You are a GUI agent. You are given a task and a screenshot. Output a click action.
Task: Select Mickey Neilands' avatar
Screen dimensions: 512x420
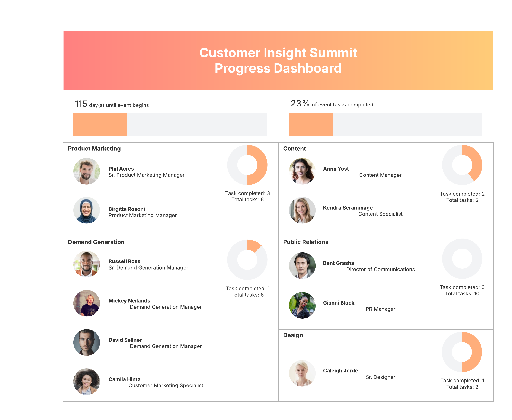(x=87, y=303)
